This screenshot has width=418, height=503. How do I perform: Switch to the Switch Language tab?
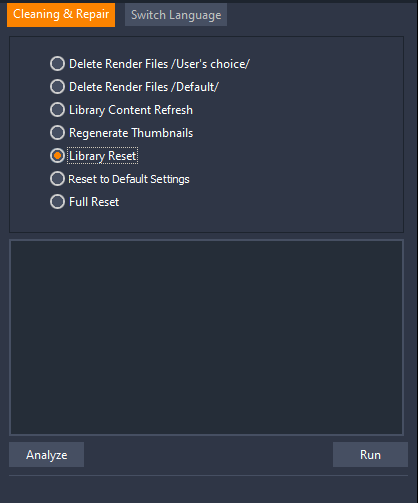(176, 15)
